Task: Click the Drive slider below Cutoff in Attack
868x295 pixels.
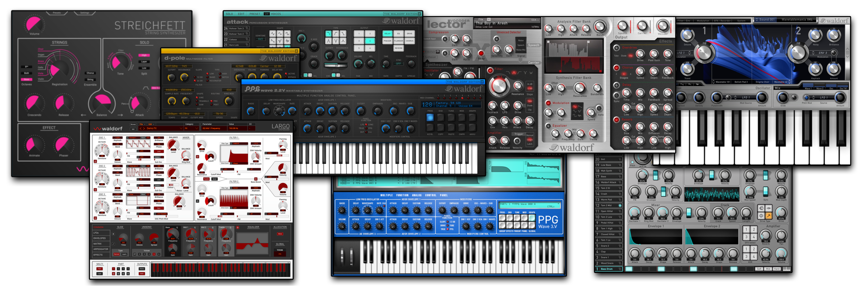Action: (x=336, y=65)
